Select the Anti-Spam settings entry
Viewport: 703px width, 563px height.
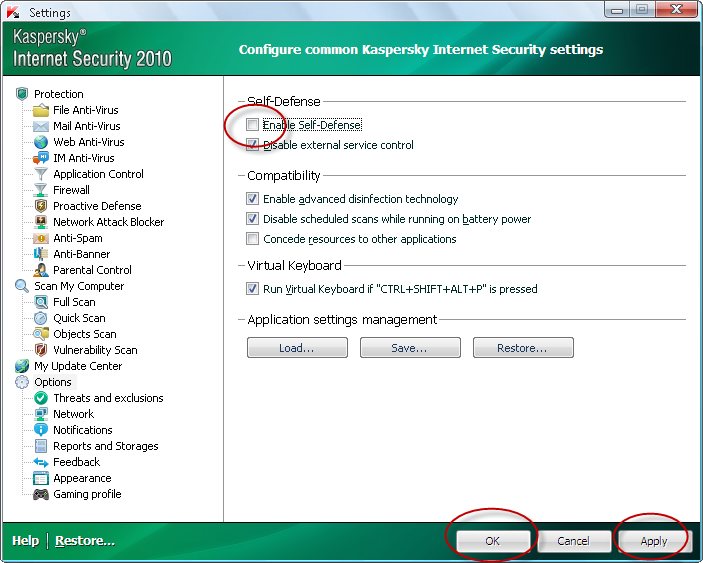click(x=78, y=238)
